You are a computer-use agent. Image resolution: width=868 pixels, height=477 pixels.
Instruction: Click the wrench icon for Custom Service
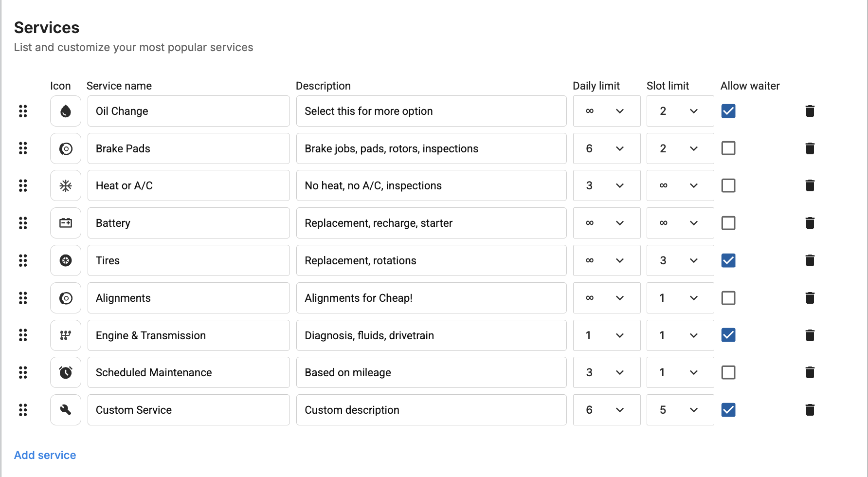click(66, 410)
